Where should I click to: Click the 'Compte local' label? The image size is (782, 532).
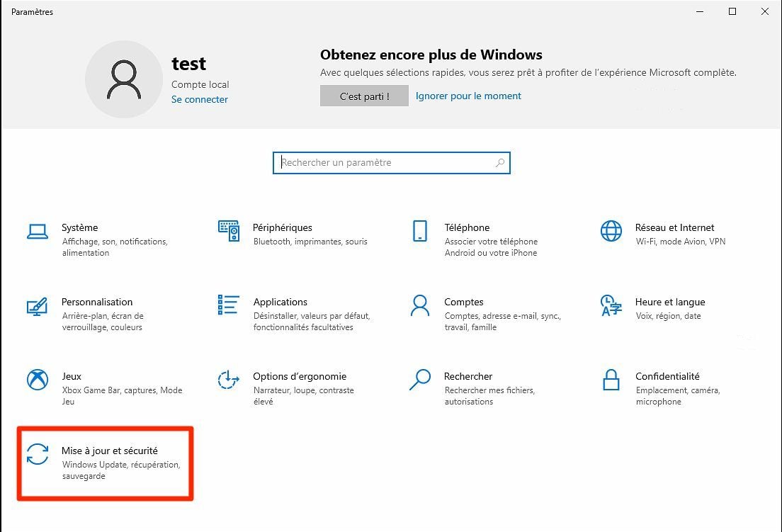200,84
